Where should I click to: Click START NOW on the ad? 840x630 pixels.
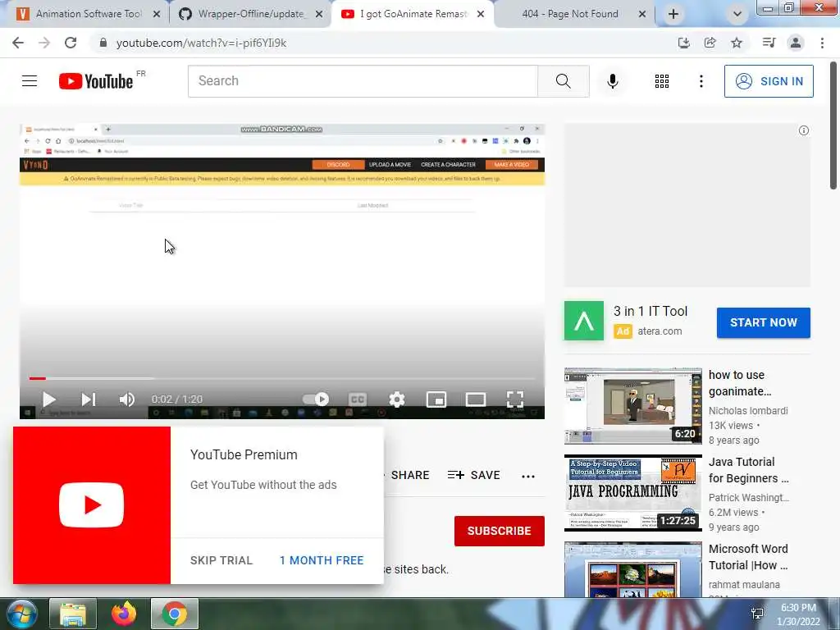pos(764,322)
